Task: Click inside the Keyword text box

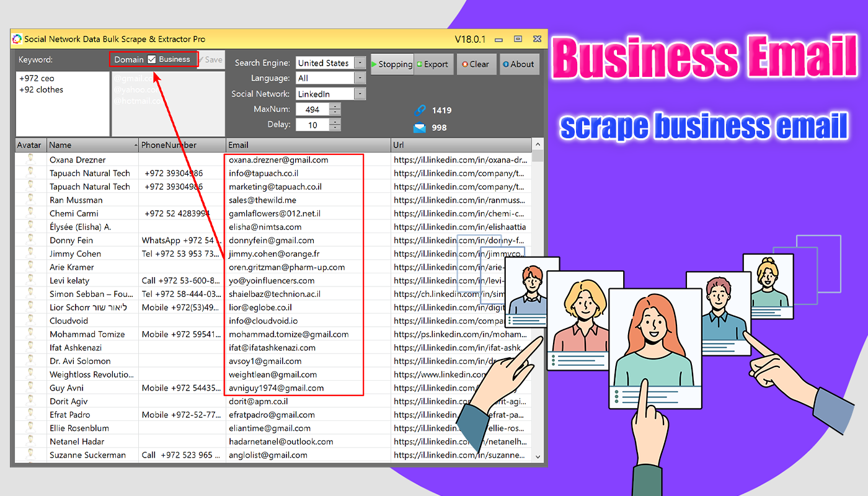Action: tap(63, 104)
